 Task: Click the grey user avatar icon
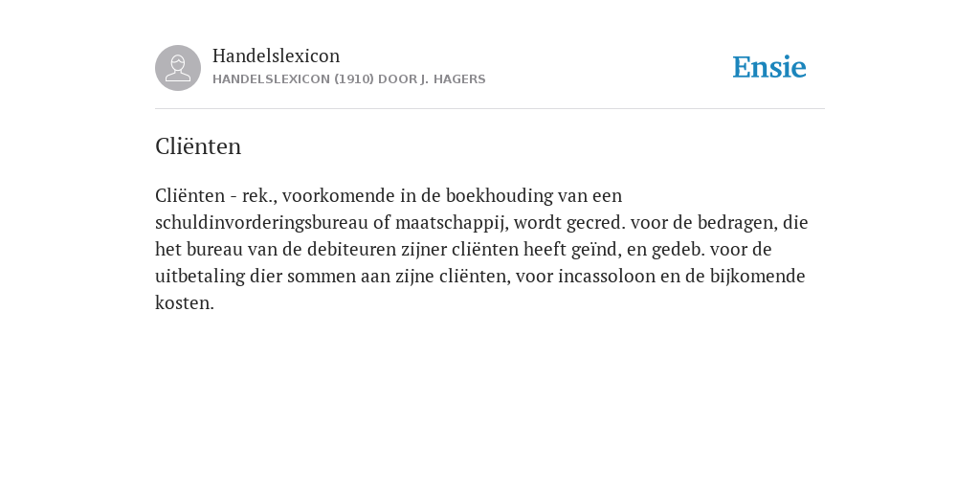click(178, 68)
